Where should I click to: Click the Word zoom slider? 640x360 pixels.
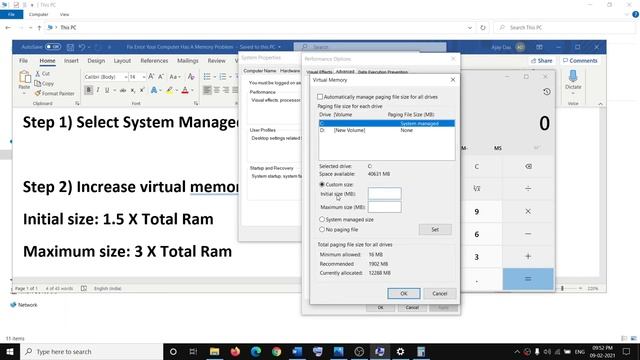(x=562, y=288)
